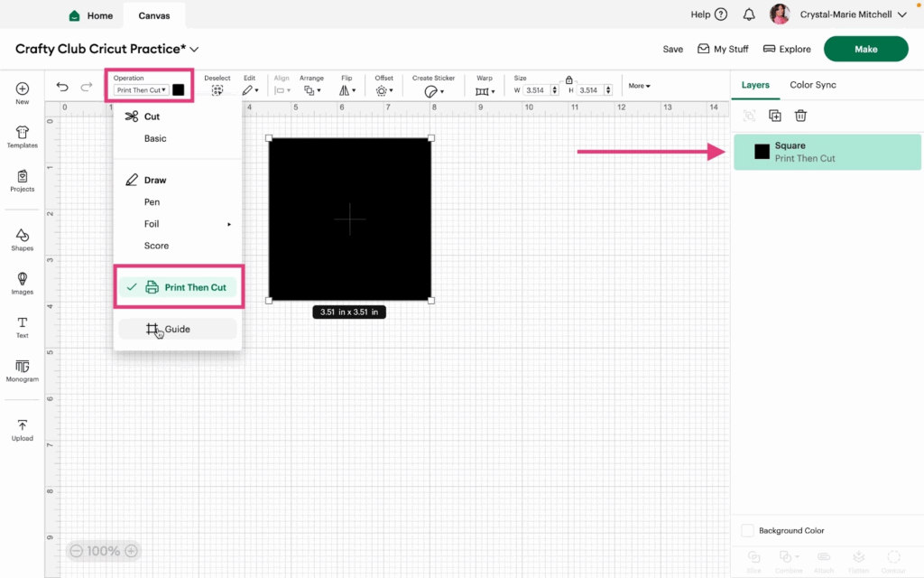
Task: Click the Save button
Action: click(672, 49)
